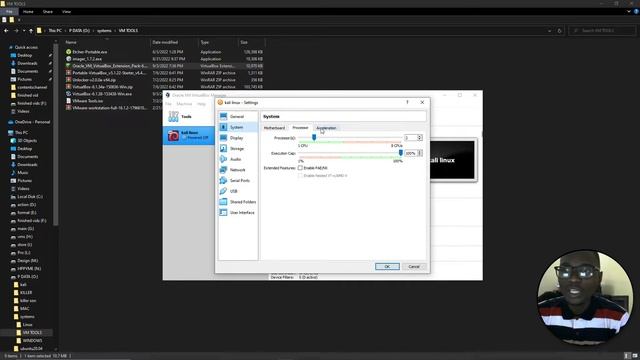Viewport: 640px width, 360px height.
Task: Click the Explorer forward navigation arrow
Action: (16, 31)
